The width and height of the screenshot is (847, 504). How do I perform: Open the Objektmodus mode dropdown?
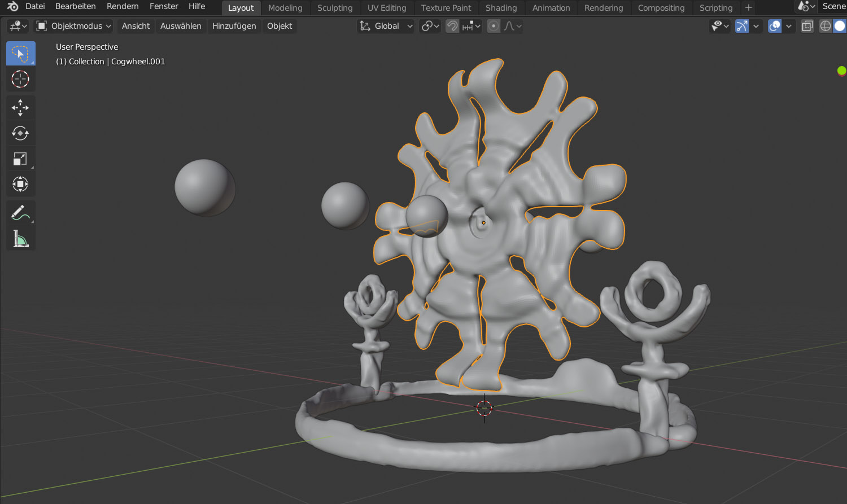(74, 26)
